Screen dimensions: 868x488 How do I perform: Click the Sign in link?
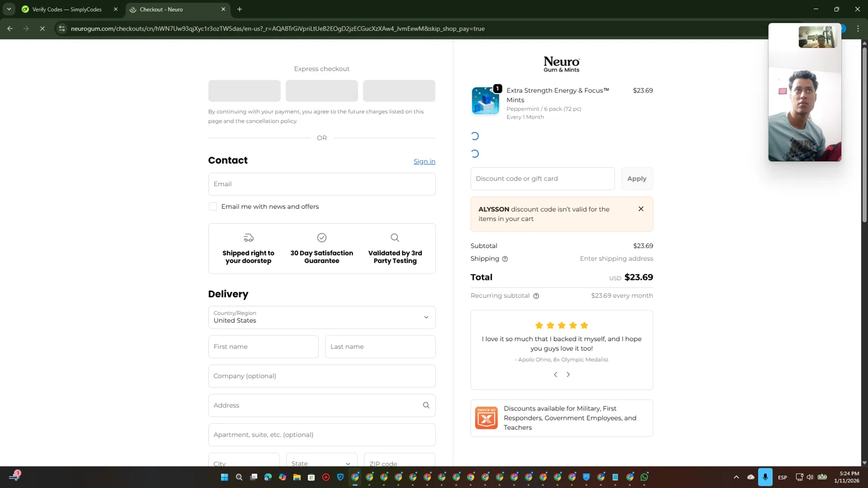coord(424,161)
